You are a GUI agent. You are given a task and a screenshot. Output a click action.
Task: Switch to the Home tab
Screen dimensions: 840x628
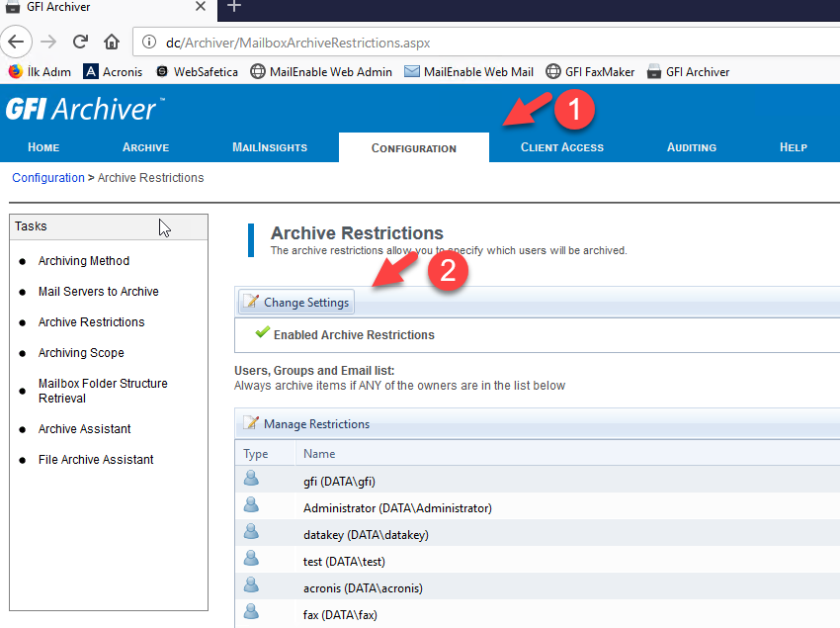pyautogui.click(x=43, y=147)
